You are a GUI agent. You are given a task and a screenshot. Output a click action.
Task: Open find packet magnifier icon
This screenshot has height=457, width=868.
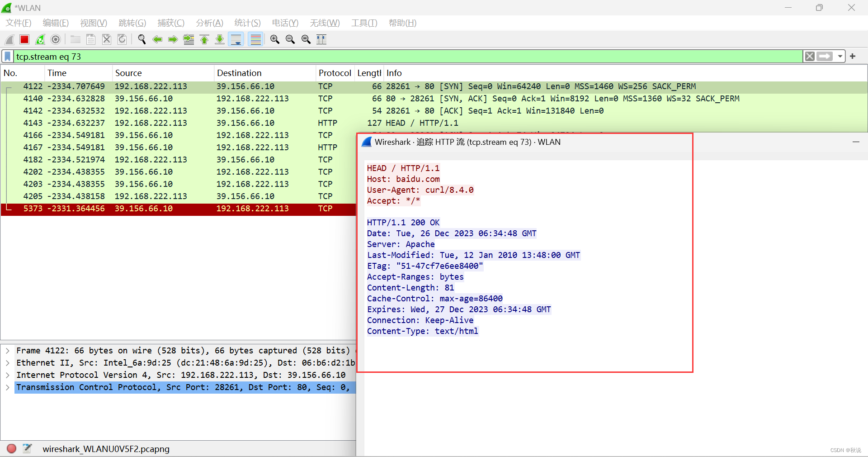pyautogui.click(x=142, y=39)
